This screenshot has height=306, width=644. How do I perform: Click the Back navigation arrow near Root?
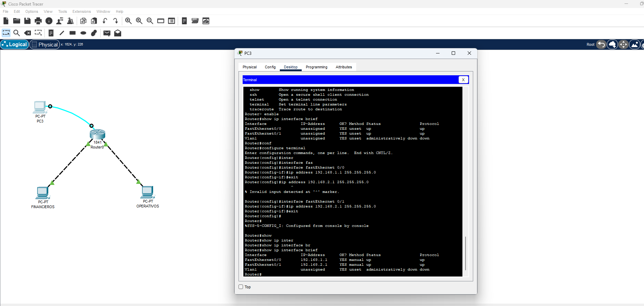coord(601,44)
